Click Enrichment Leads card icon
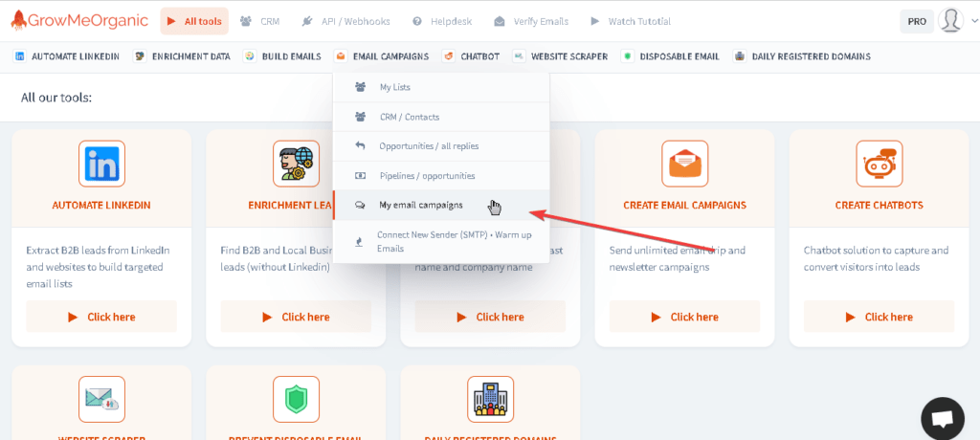The width and height of the screenshot is (980, 440). point(297,164)
